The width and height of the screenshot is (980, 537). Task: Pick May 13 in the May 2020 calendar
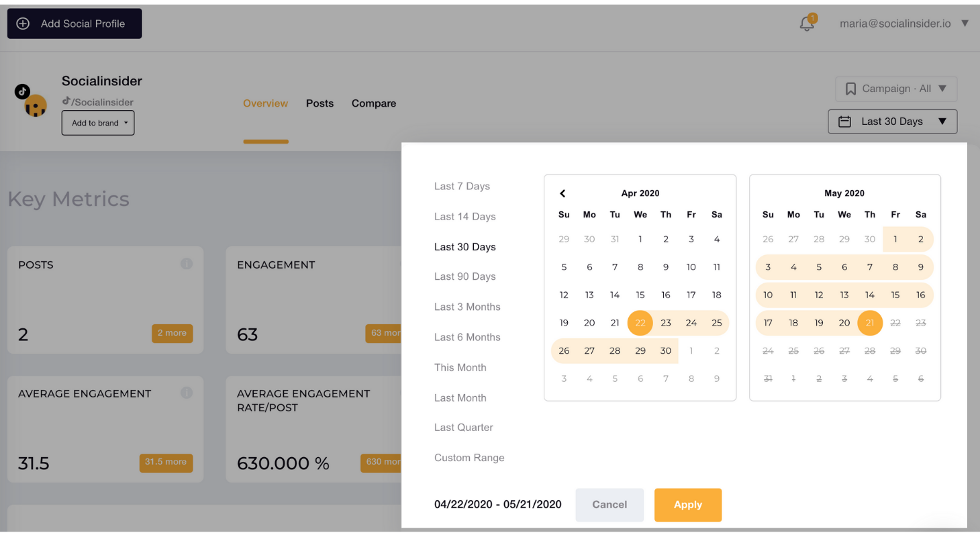pyautogui.click(x=844, y=295)
